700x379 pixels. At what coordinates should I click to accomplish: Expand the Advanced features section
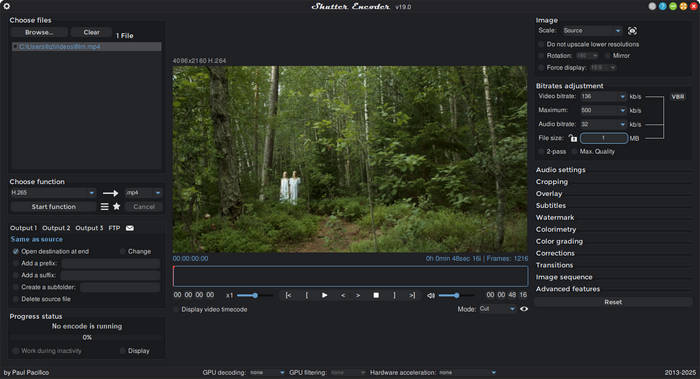pyautogui.click(x=568, y=289)
